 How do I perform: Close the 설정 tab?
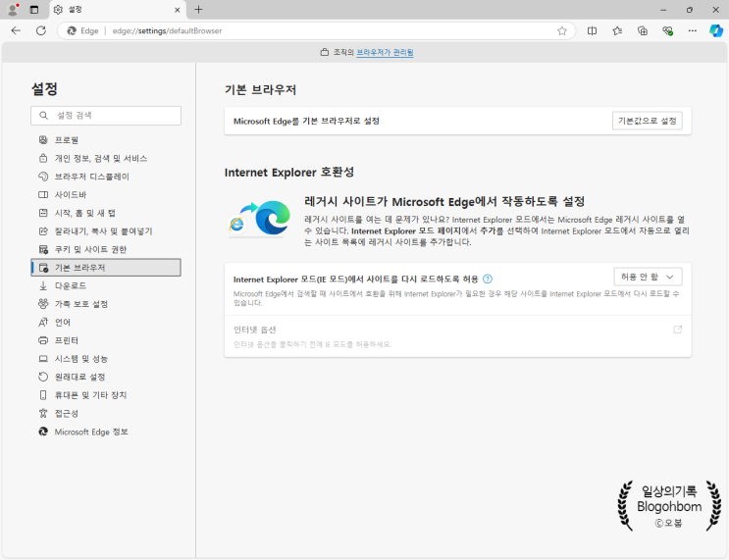pyautogui.click(x=178, y=10)
